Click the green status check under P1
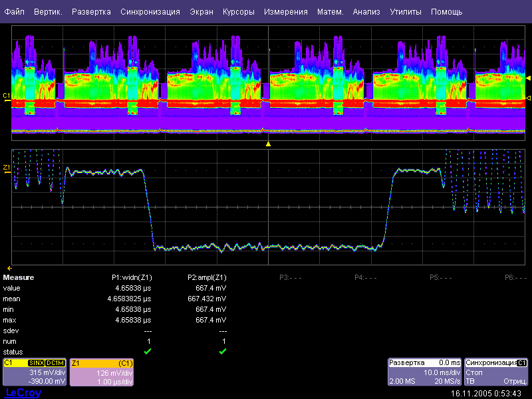The image size is (532, 399). coord(148,351)
